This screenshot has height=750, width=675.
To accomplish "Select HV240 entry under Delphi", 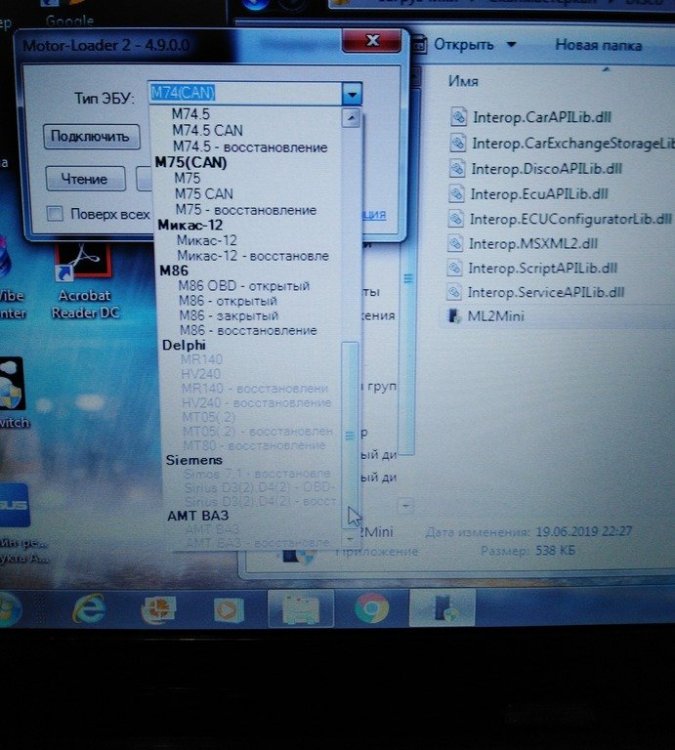I will [x=201, y=374].
